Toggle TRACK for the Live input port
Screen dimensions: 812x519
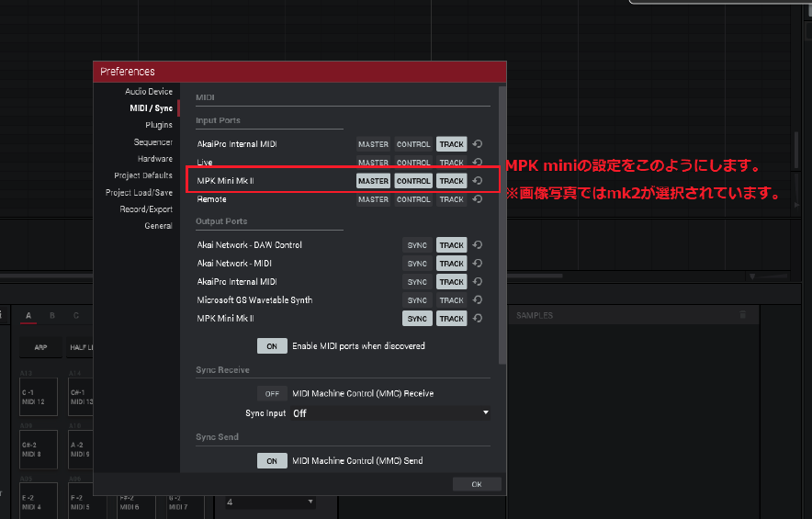[452, 162]
